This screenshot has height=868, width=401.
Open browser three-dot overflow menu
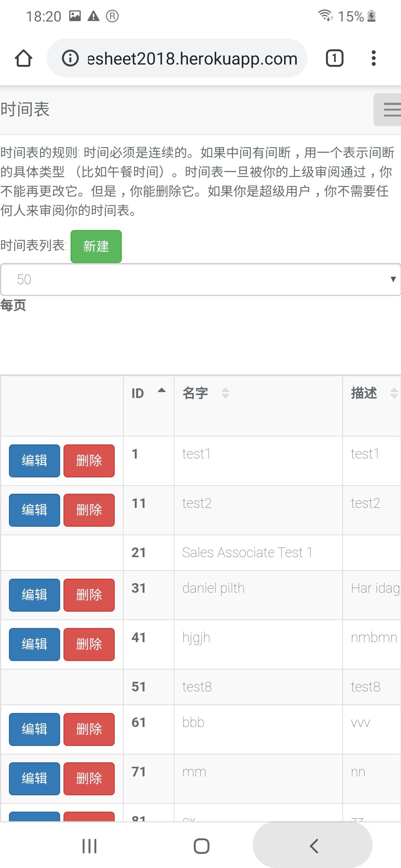[x=374, y=58]
